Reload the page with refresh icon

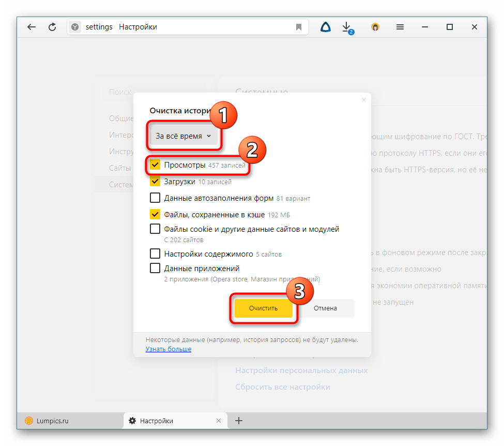[x=52, y=27]
